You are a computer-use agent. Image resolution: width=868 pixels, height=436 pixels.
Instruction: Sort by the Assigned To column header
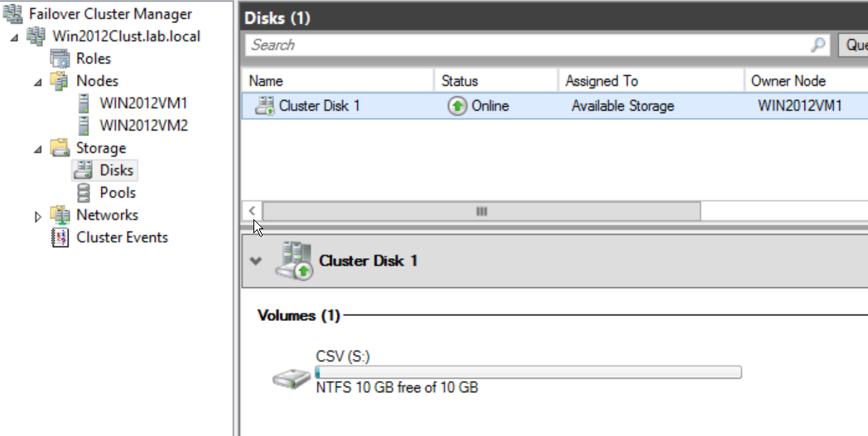652,81
